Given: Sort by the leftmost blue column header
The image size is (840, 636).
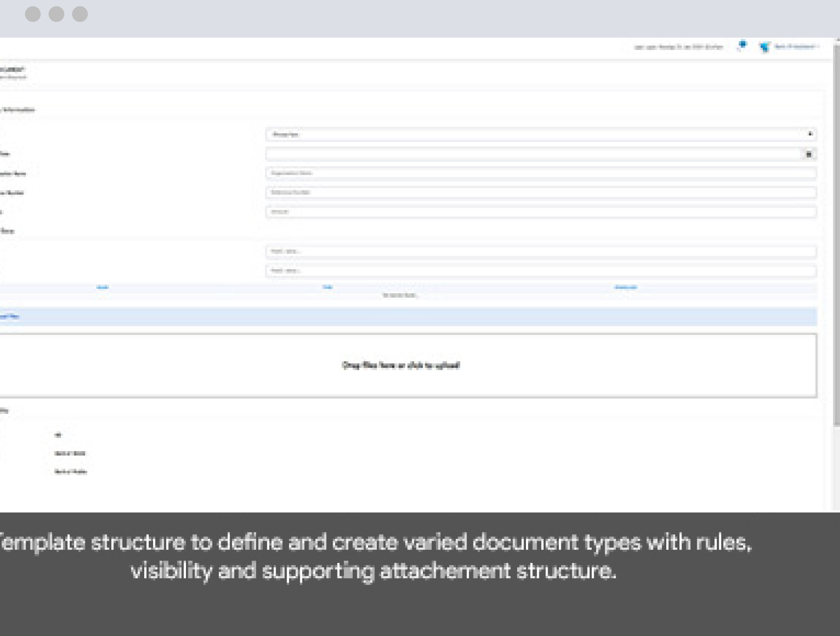Looking at the screenshot, I should tap(103, 287).
